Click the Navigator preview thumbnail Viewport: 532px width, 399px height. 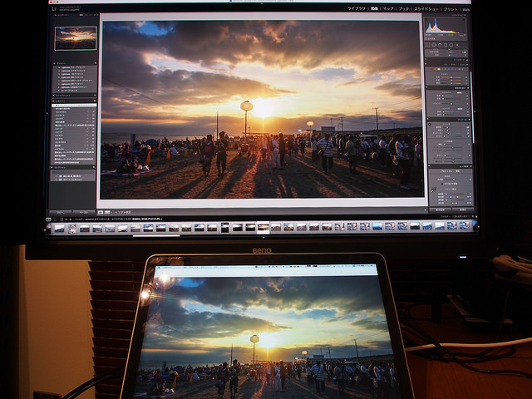(75, 37)
